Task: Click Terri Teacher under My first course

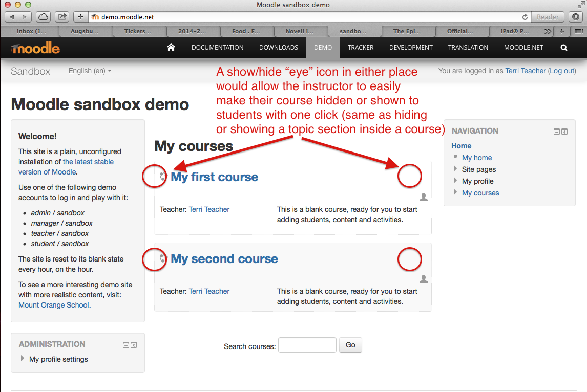Action: tap(209, 209)
